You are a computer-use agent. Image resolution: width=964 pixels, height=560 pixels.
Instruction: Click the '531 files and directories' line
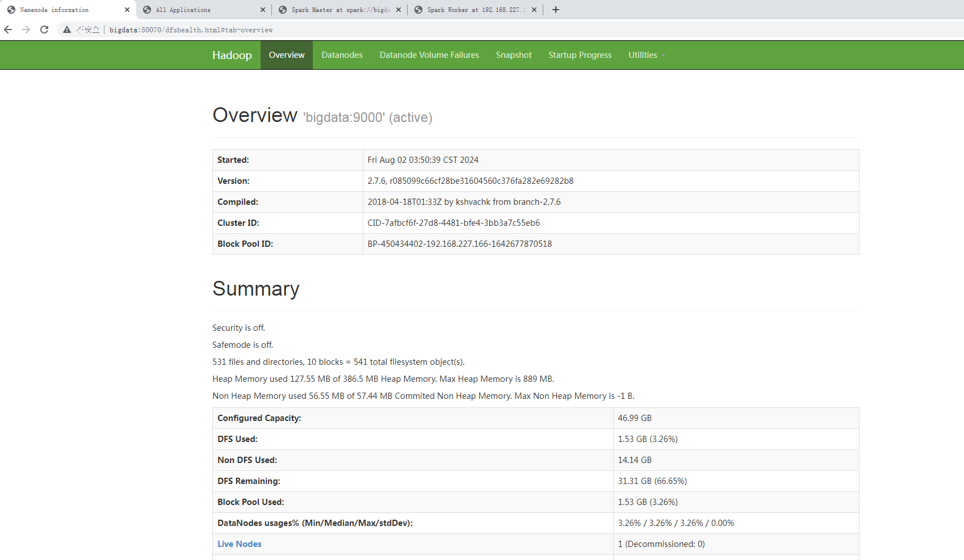[x=338, y=362]
